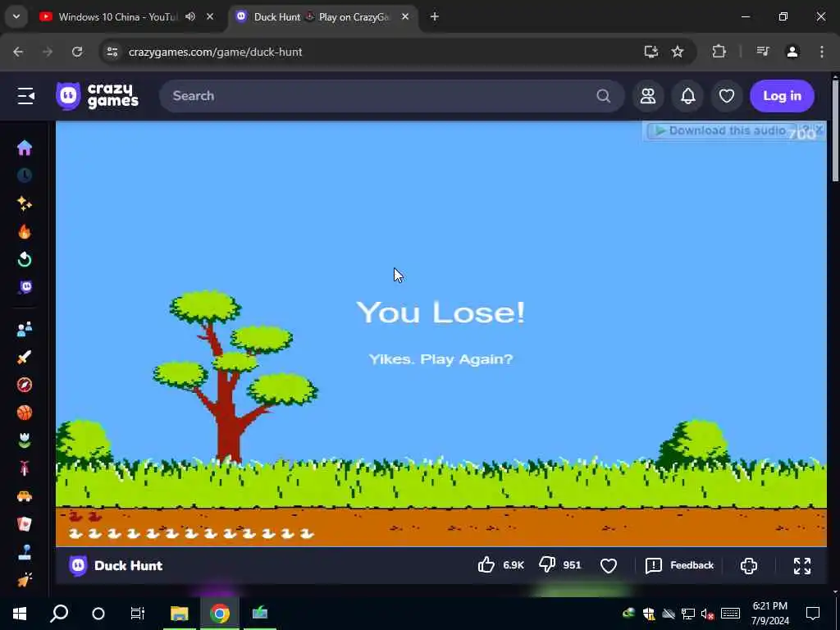Screen dimensions: 840x630
Task: Open Updated games green refresh icon
Action: (x=24, y=260)
